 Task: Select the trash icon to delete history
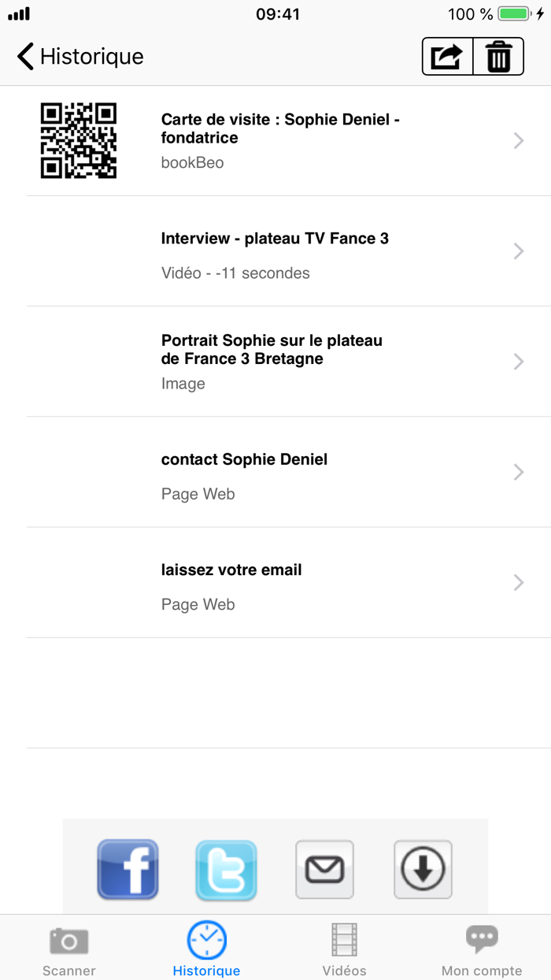(499, 56)
